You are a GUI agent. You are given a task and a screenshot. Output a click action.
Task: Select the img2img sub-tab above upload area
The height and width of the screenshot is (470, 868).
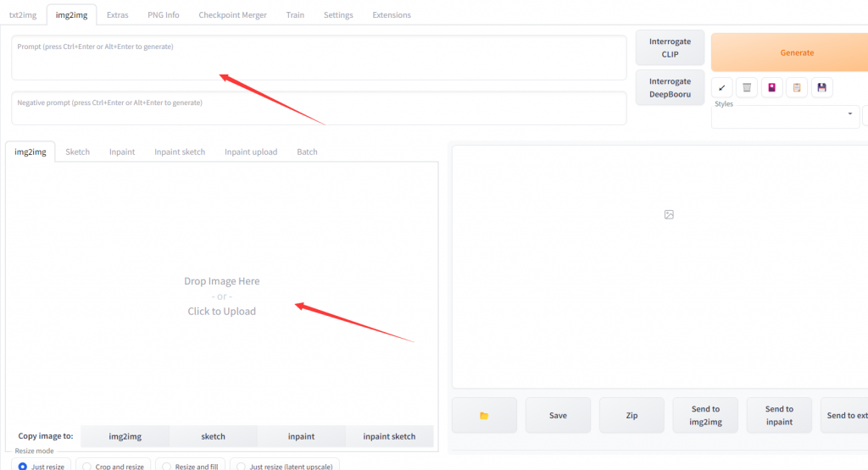click(x=31, y=152)
